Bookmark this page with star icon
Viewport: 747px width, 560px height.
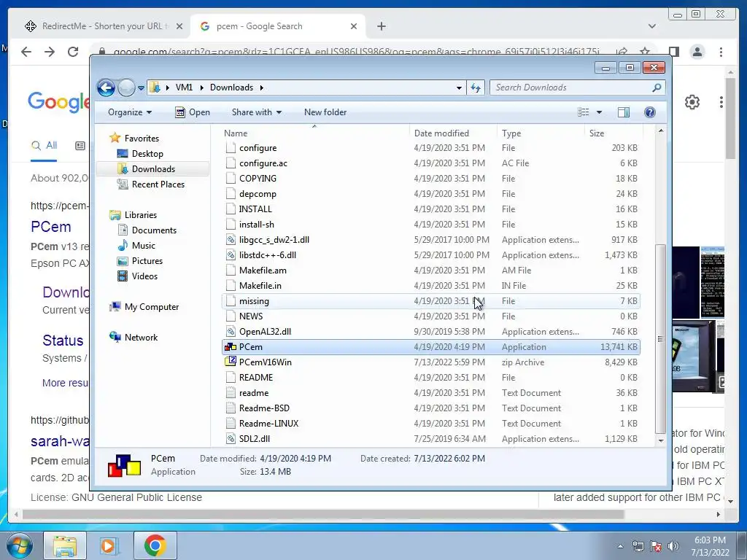coord(645,52)
